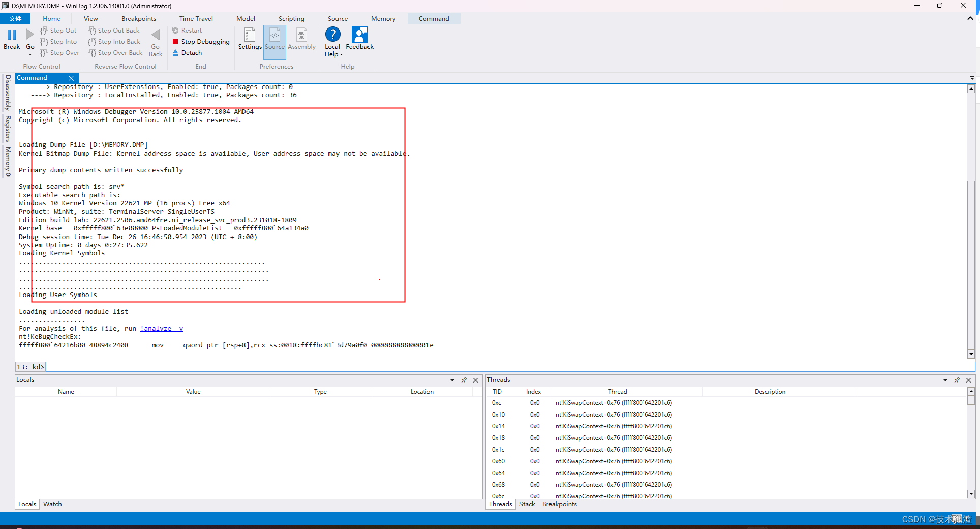Close the Command window tab
This screenshot has height=529, width=980.
click(71, 78)
